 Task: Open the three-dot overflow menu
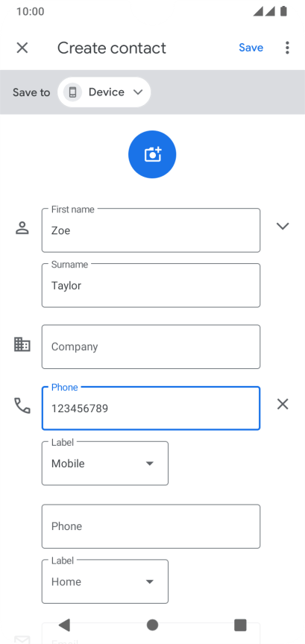[x=287, y=48]
